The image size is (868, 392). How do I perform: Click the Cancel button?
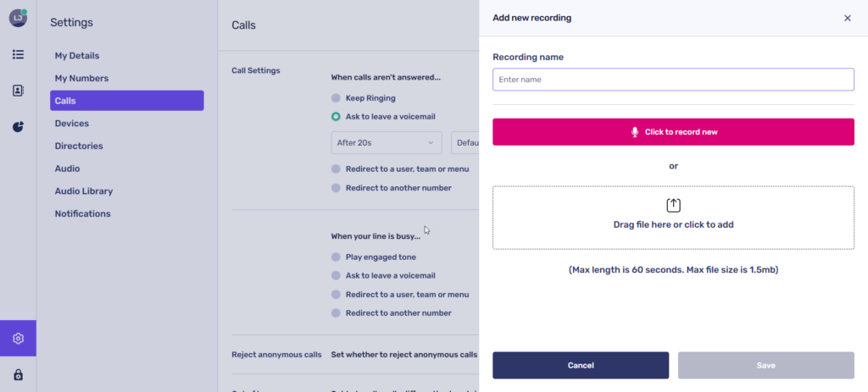tap(581, 365)
